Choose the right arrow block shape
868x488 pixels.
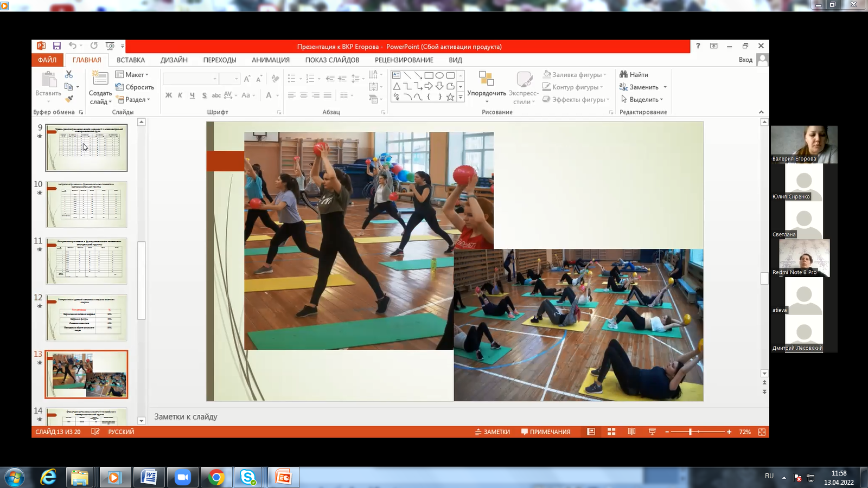pos(429,86)
